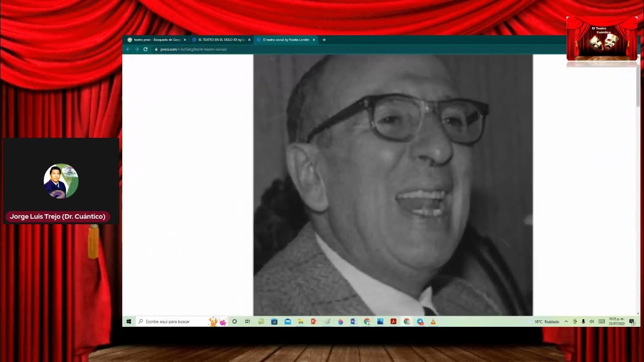Viewport: 644px width, 362px height.
Task: Open Word from the taskbar
Action: 353,322
